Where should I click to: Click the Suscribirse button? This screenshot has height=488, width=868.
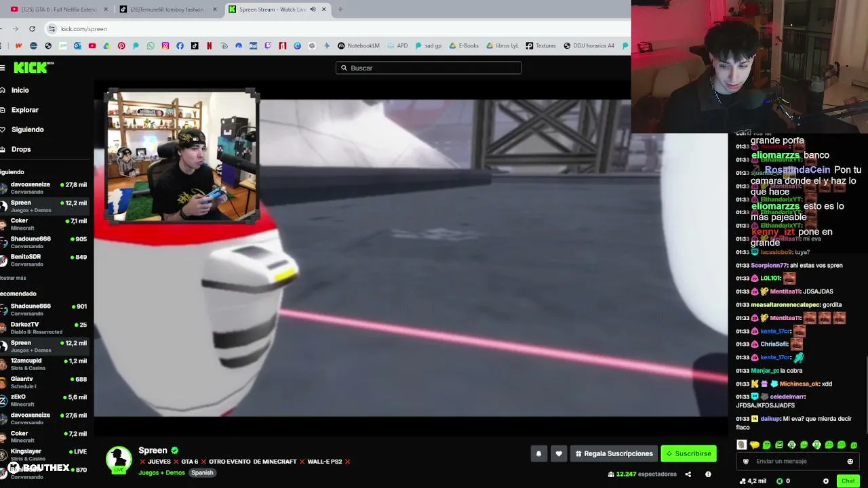(689, 453)
